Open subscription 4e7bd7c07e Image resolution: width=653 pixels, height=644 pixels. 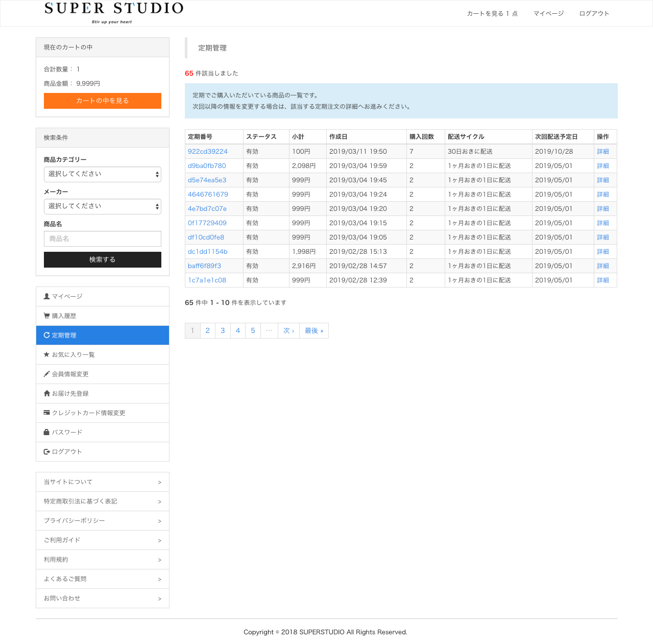tap(207, 209)
